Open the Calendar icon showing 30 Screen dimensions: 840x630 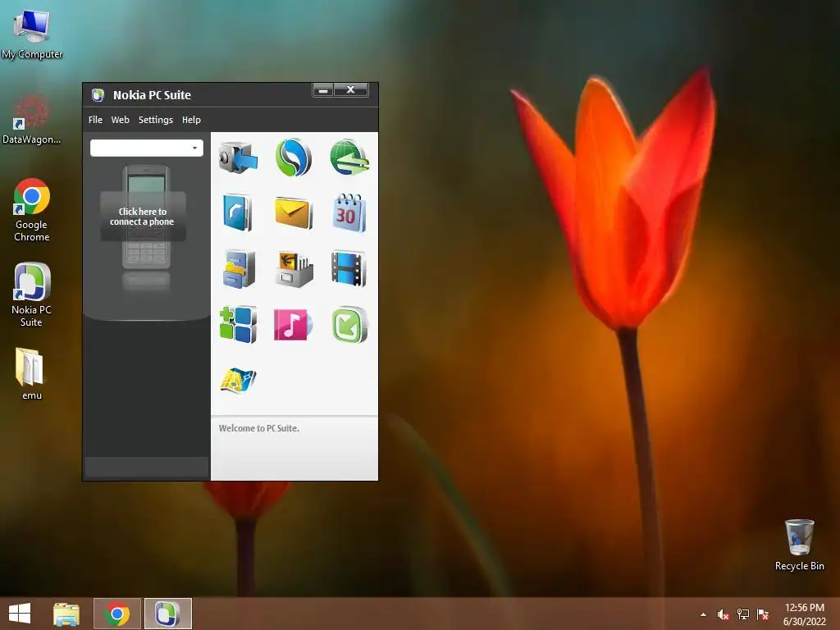pyautogui.click(x=349, y=212)
